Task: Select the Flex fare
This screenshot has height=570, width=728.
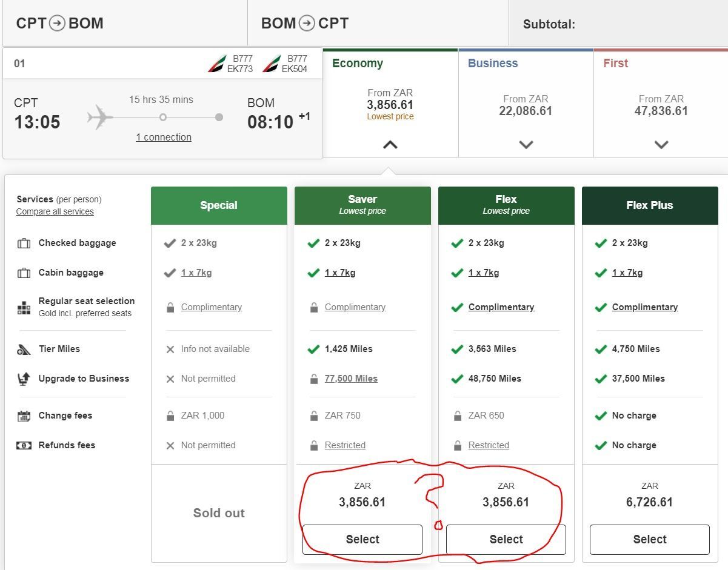Action: (x=506, y=539)
